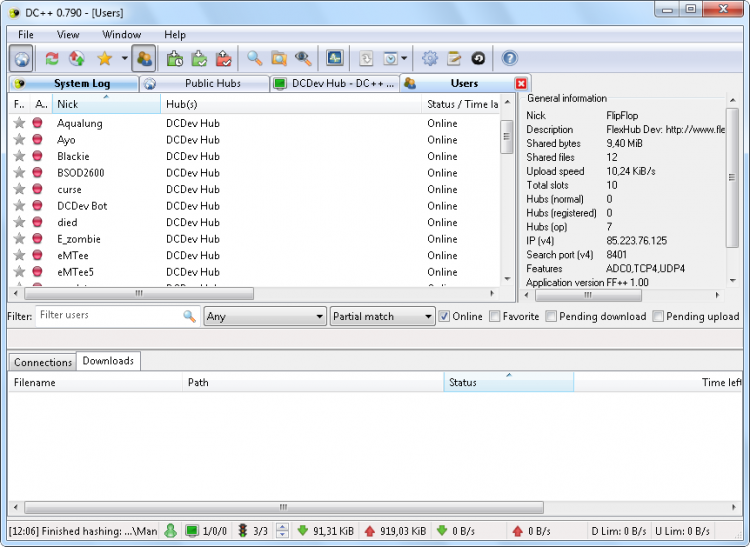
Task: Open ADL Search folder-magnifier toolbar icon
Action: (279, 58)
